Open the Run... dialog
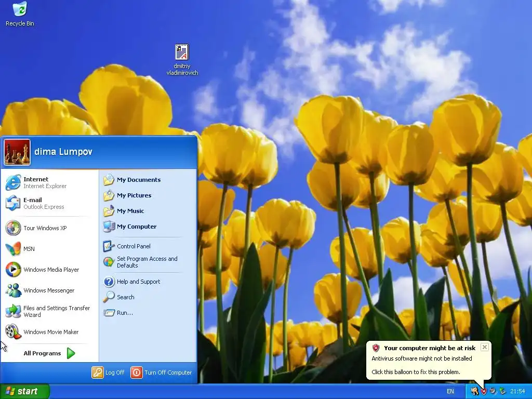The image size is (532, 399). [x=147, y=313]
